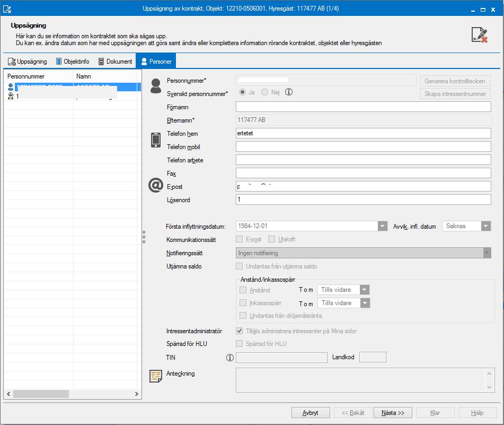The image size is (504, 425).
Task: Click Anteckning scroll up arrow
Action: coord(489,374)
